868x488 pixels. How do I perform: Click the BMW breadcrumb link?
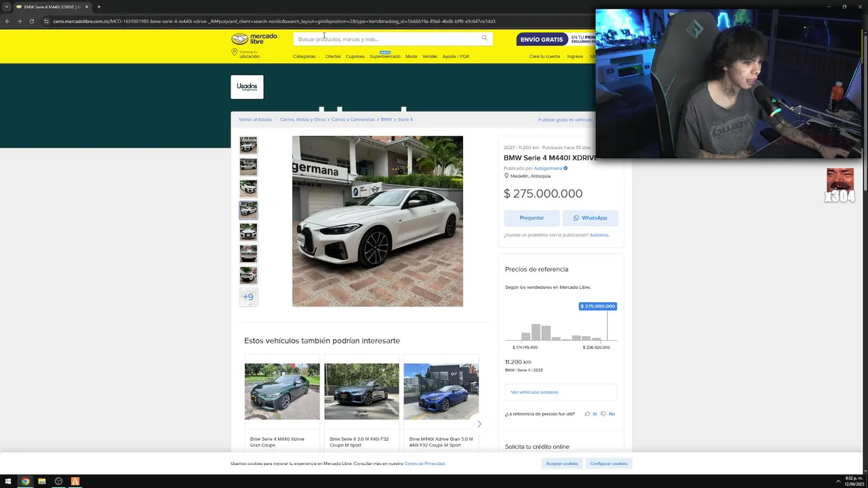(387, 119)
